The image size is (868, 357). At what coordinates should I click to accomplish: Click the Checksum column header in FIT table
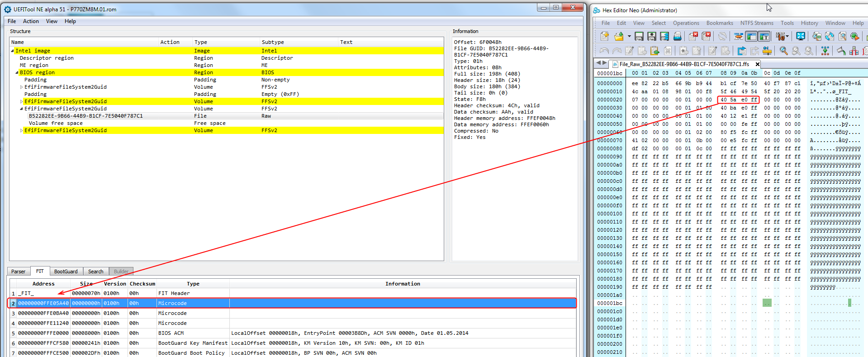(x=142, y=284)
